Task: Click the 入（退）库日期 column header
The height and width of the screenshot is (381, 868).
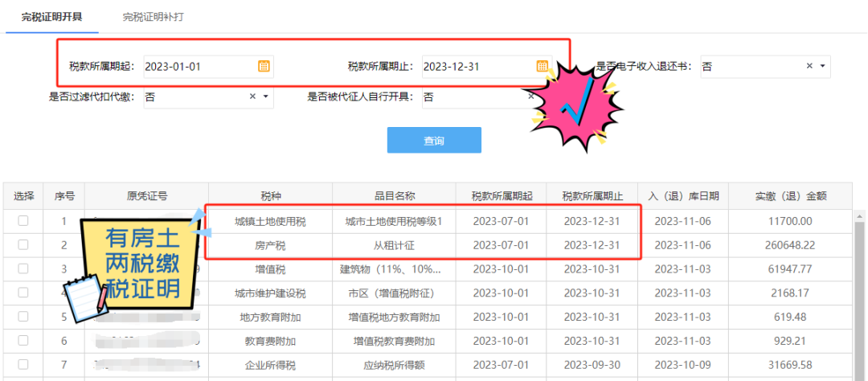Action: [x=683, y=195]
